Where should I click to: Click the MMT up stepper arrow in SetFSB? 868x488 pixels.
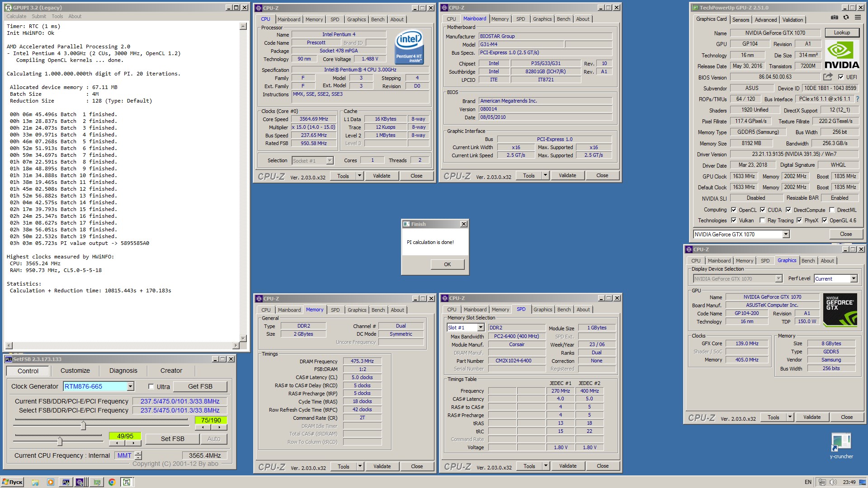[x=138, y=453]
